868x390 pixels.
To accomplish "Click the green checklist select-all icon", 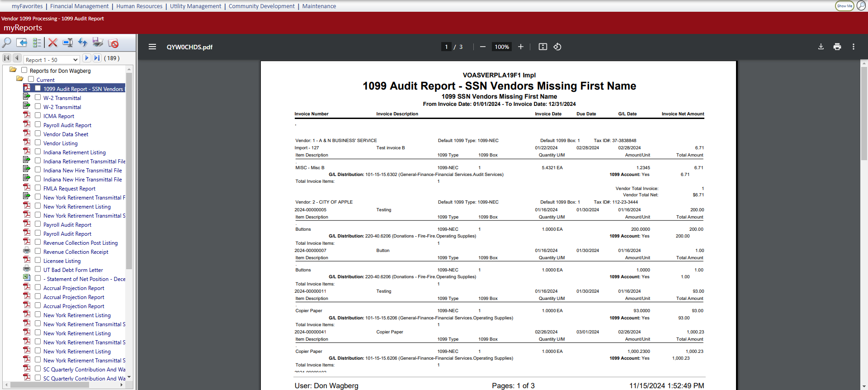I will point(37,43).
